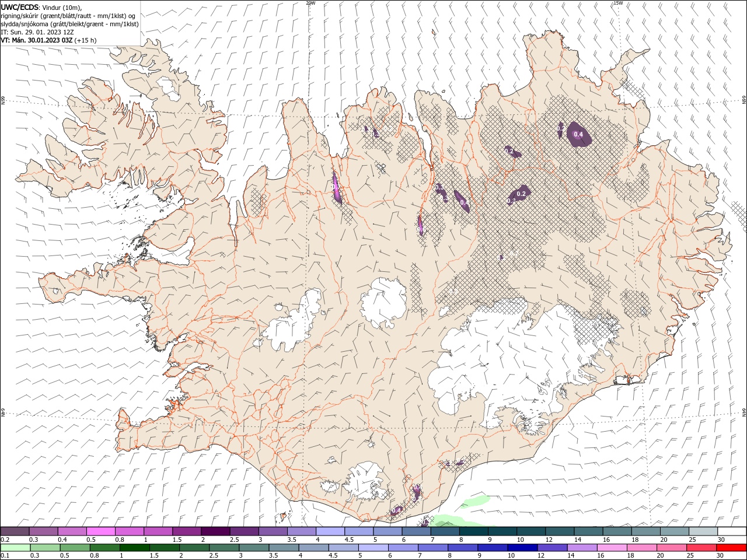Click the light lavender swatch between 4 and 4.5
Viewport: 747px width, 560px height.
(330, 531)
